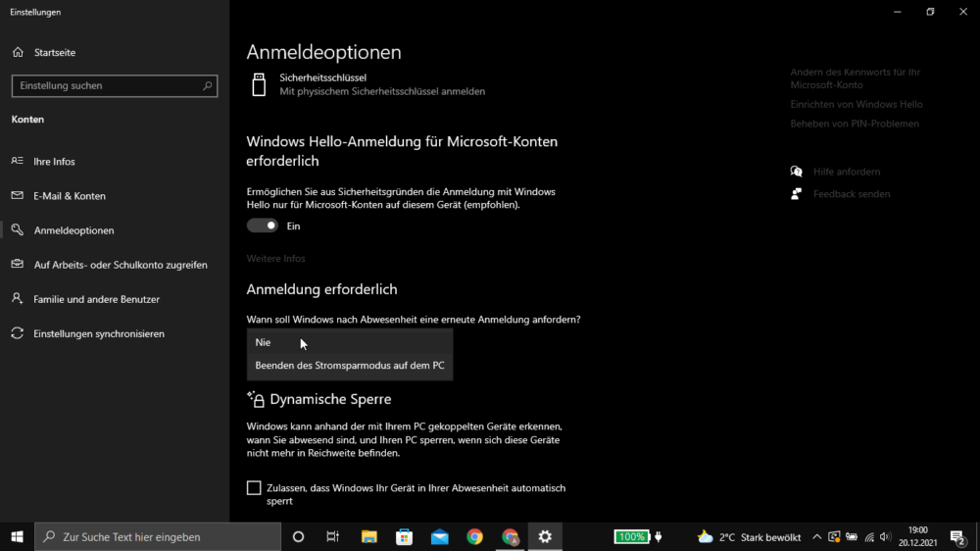Click the Feedback senden person icon

(796, 194)
